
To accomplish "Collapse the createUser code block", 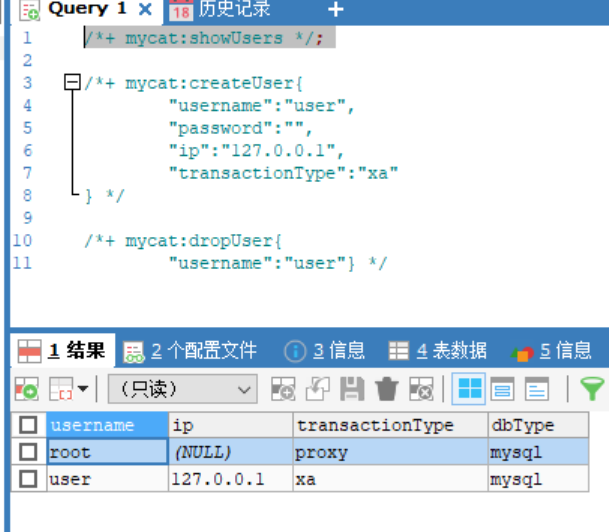I will point(72,82).
